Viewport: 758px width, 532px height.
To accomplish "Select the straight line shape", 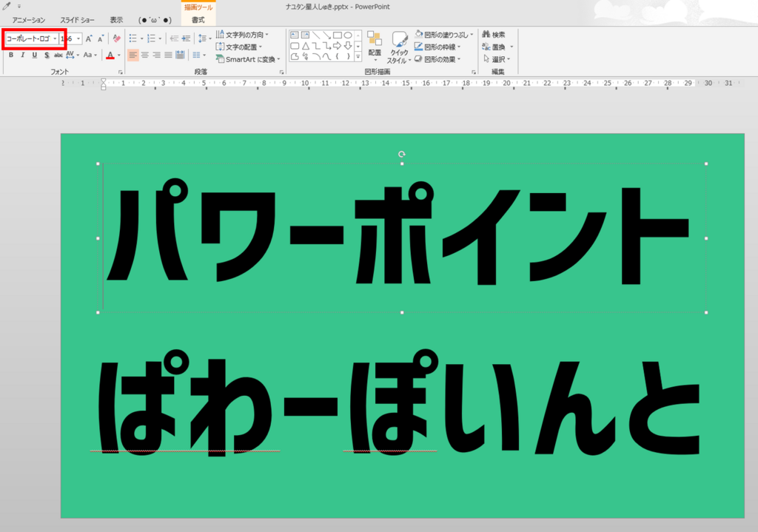I will click(315, 35).
